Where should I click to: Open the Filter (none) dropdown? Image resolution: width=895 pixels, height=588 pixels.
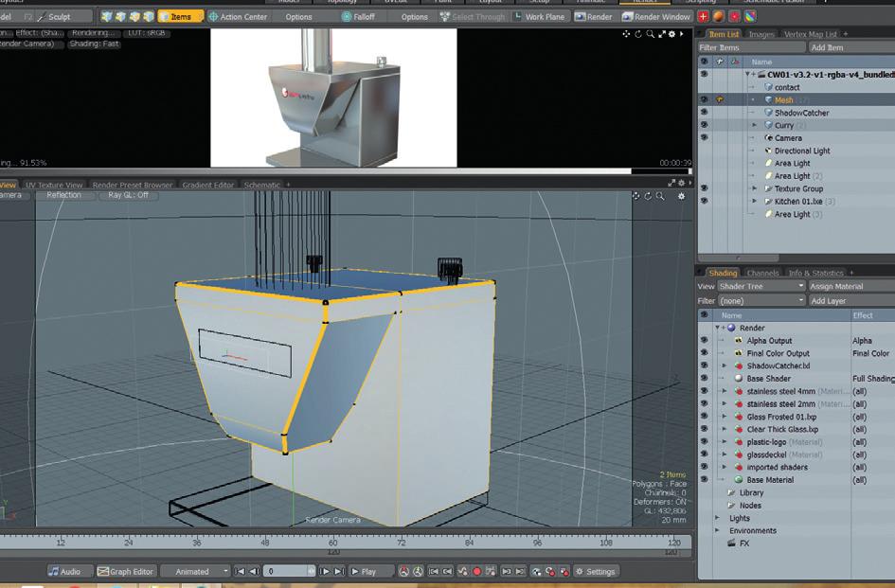pyautogui.click(x=761, y=300)
